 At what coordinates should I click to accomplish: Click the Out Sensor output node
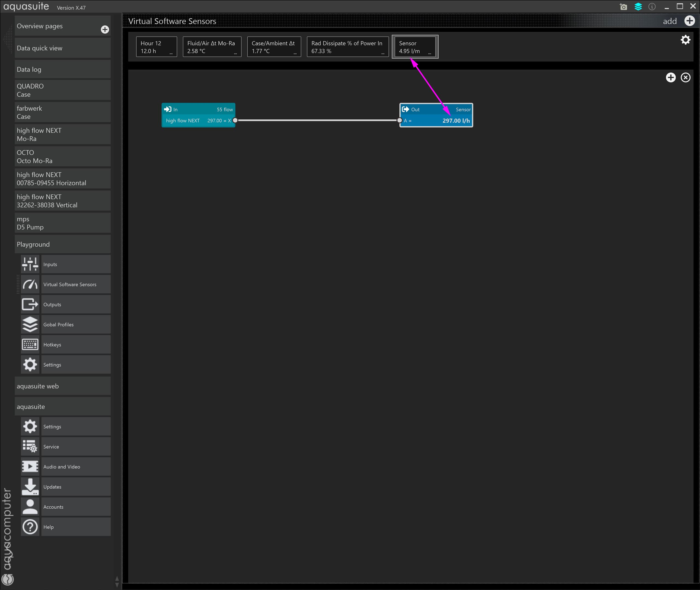[x=436, y=115]
